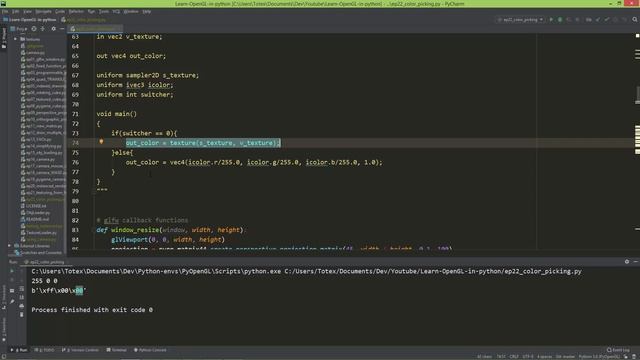The image size is (640, 360).
Task: Open the Python Console tab
Action: point(150,350)
